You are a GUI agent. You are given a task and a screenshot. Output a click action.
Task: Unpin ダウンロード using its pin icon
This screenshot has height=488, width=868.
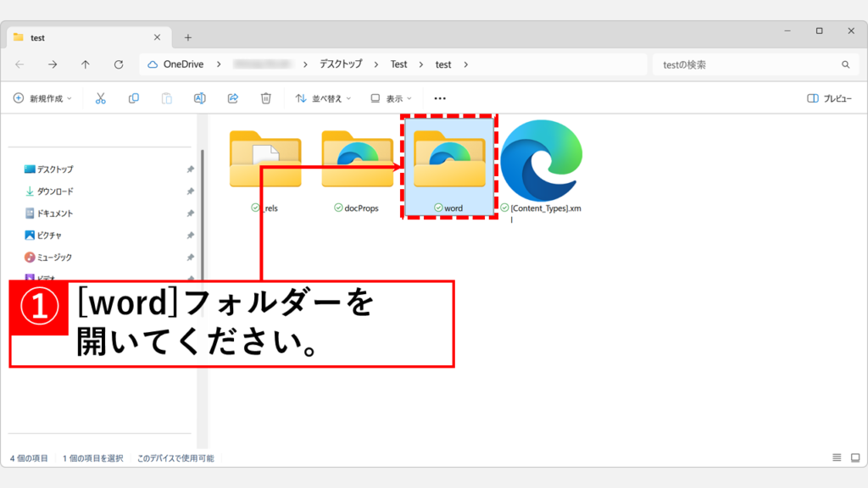pos(190,191)
